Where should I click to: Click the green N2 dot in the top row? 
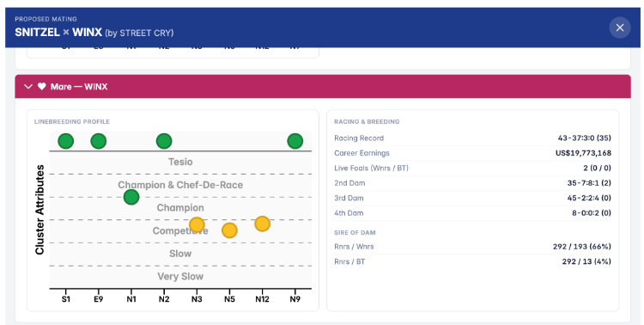(x=164, y=141)
